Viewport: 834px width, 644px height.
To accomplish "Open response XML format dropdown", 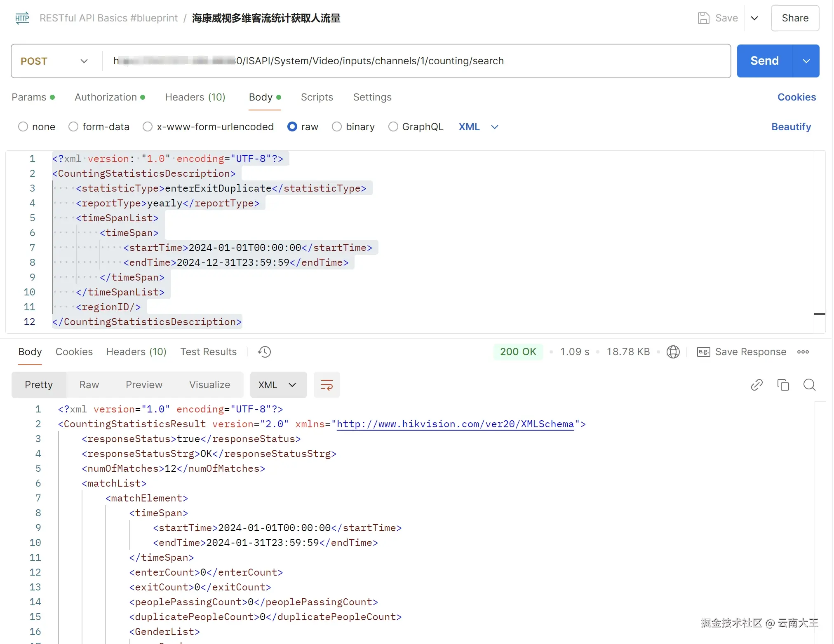I will click(278, 385).
